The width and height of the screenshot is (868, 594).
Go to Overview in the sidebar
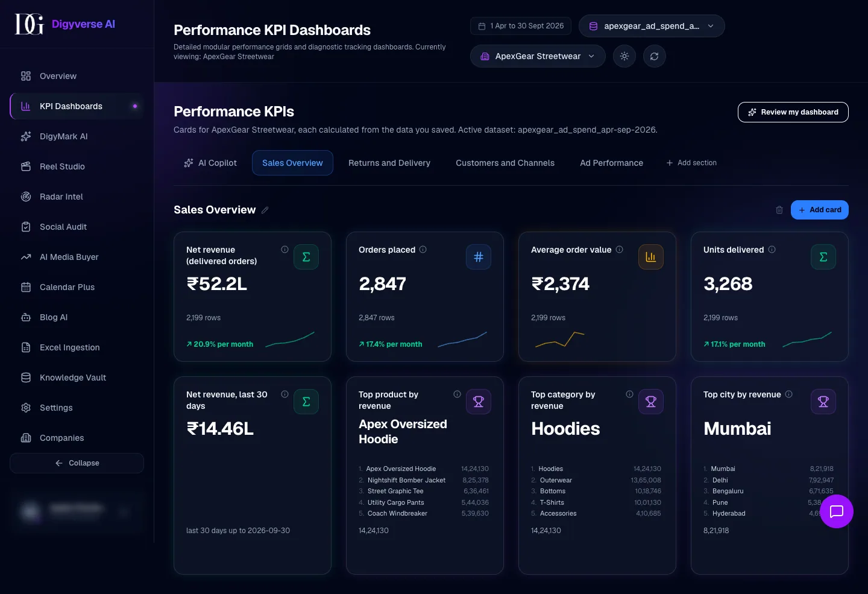(77, 76)
